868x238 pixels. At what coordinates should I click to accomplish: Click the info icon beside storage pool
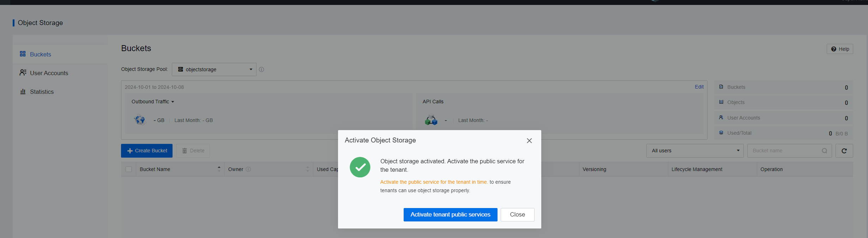pos(261,69)
